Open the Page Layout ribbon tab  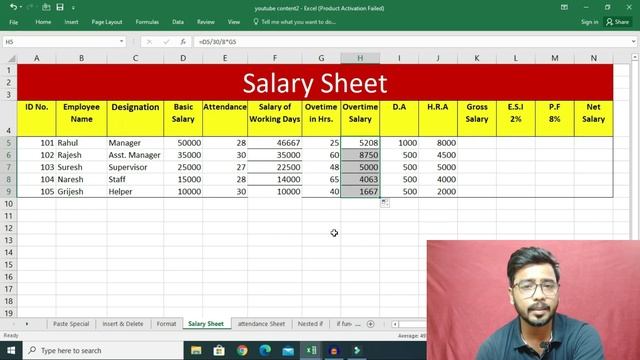(107, 22)
